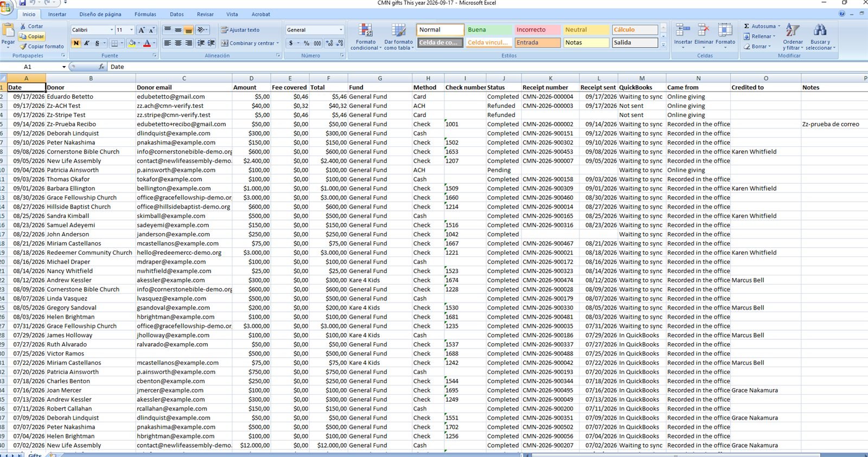This screenshot has width=868, height=457.
Task: Switch to Diseño de página tab
Action: tap(100, 14)
